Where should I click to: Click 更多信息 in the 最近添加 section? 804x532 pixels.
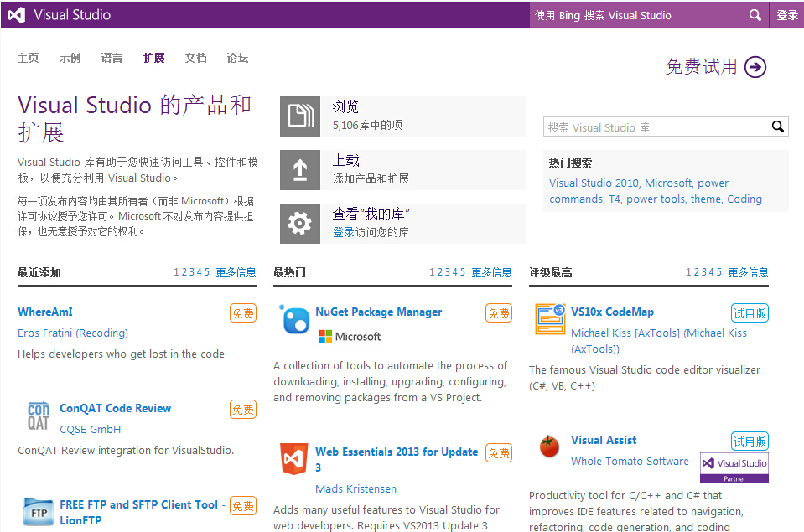click(236, 272)
